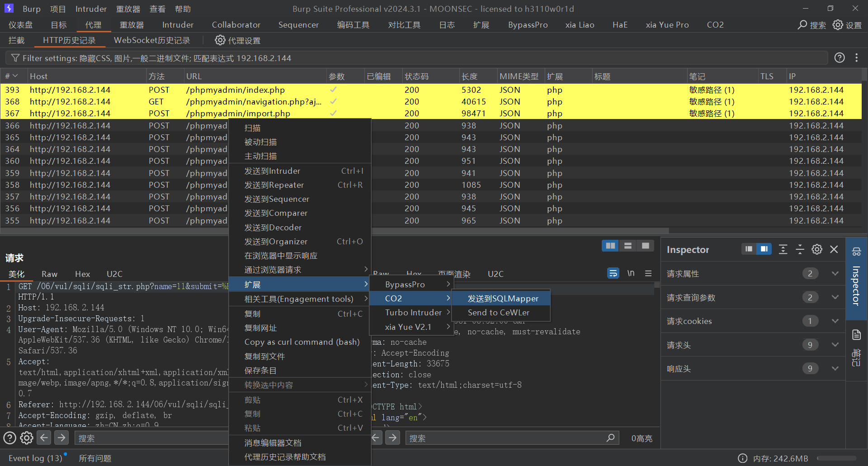Click the response search magnifier icon
The width and height of the screenshot is (868, 466).
coord(610,437)
